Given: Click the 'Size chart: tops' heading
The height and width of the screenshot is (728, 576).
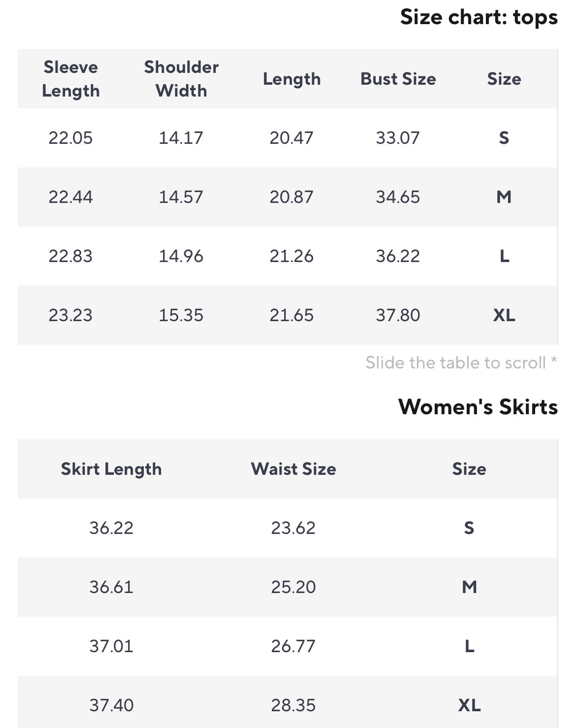Looking at the screenshot, I should point(479,17).
